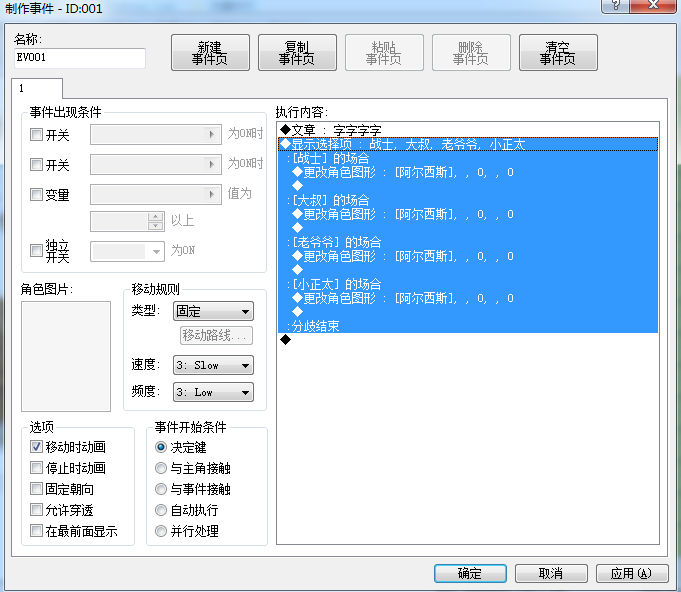Open the 频度 frequency dropdown

pyautogui.click(x=213, y=392)
